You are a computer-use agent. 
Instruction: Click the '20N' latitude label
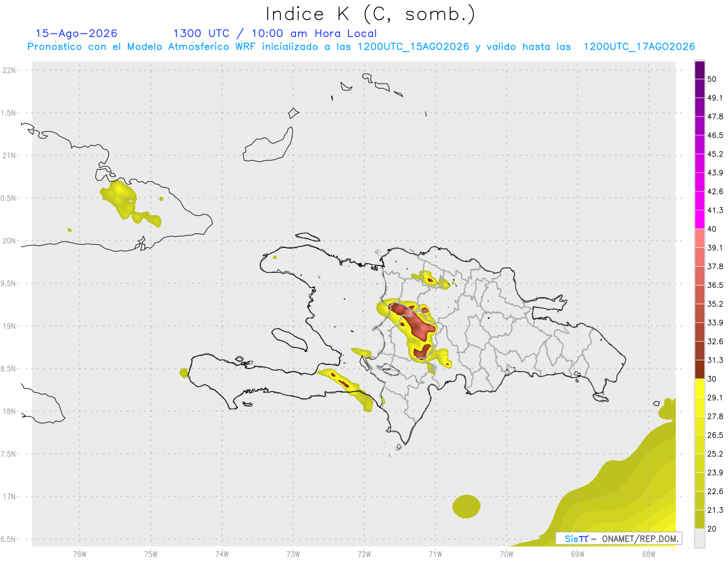tap(10, 241)
